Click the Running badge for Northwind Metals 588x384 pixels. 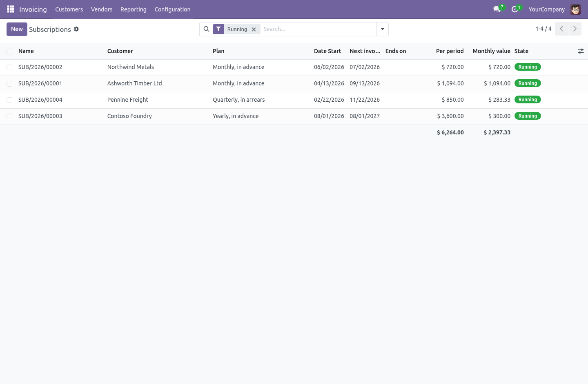528,67
